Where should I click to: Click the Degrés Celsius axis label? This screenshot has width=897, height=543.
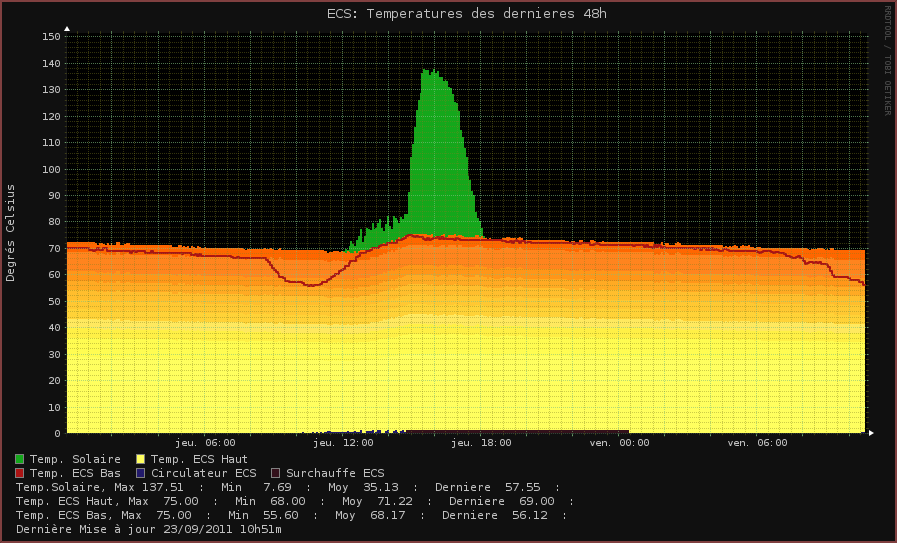[x=11, y=232]
